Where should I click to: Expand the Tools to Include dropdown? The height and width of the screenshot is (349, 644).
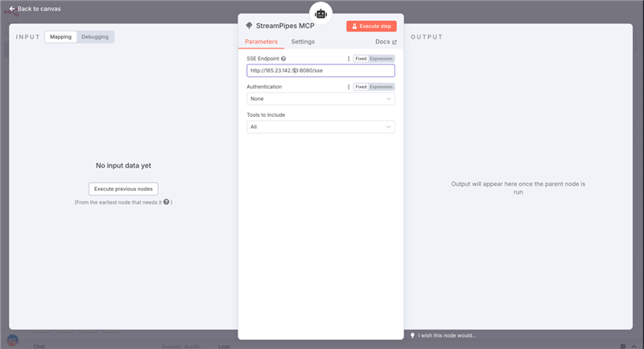(x=320, y=127)
